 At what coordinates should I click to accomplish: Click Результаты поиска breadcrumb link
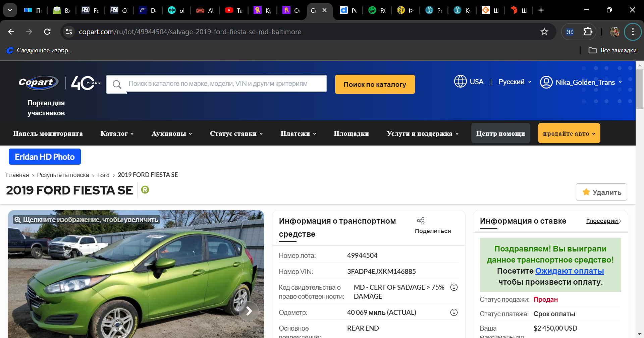[x=63, y=175]
